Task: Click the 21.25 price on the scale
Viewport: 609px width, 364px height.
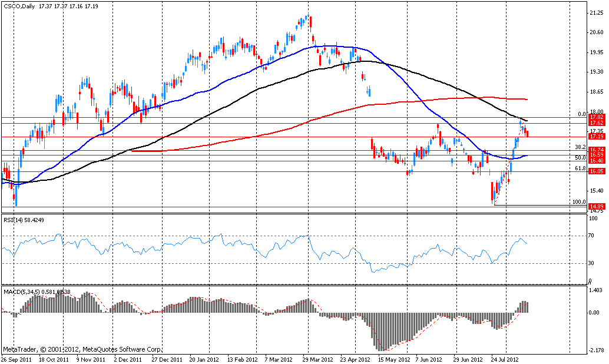Action: (595, 12)
